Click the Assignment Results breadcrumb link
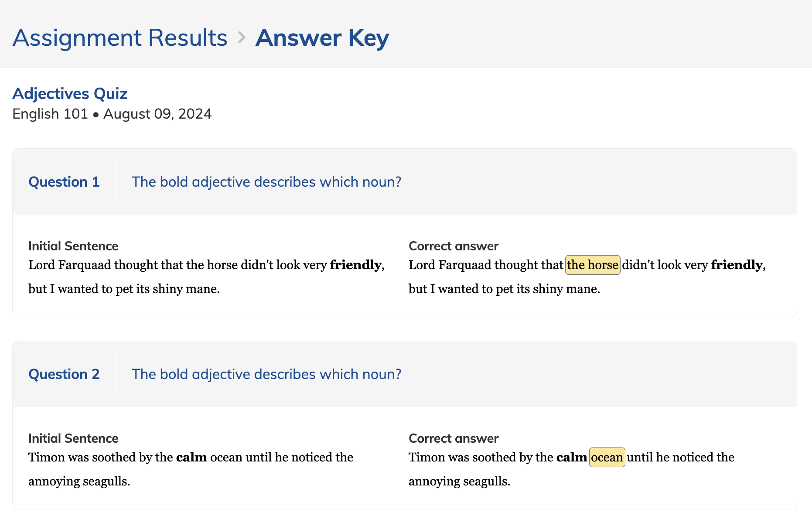Image resolution: width=812 pixels, height=526 pixels. [120, 38]
